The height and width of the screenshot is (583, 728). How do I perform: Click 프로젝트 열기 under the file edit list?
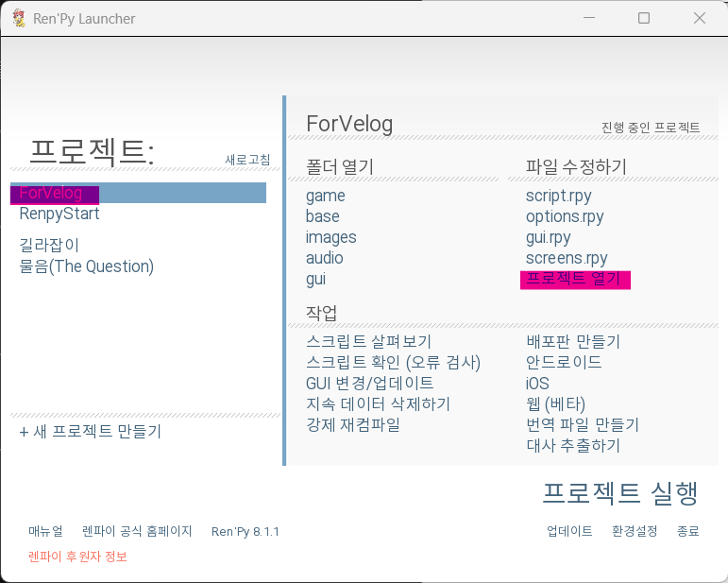575,280
